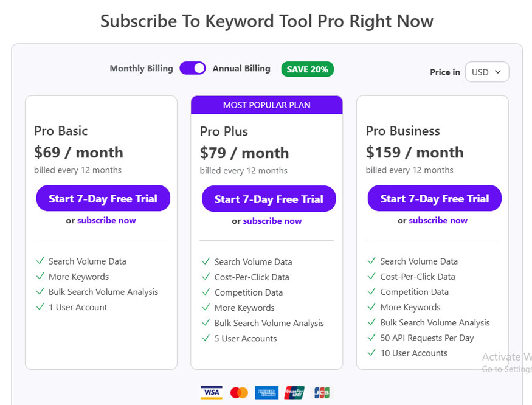Click checkmark next to 50 API Requests
532x405 pixels.
click(x=372, y=337)
